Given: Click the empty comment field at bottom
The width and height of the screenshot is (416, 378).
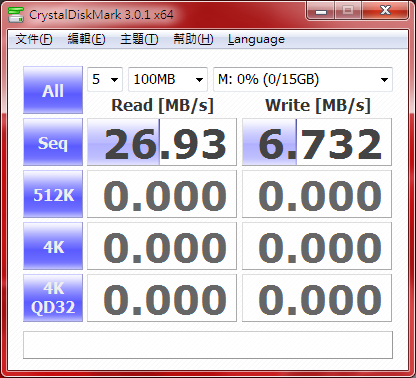Looking at the screenshot, I should (208, 345).
